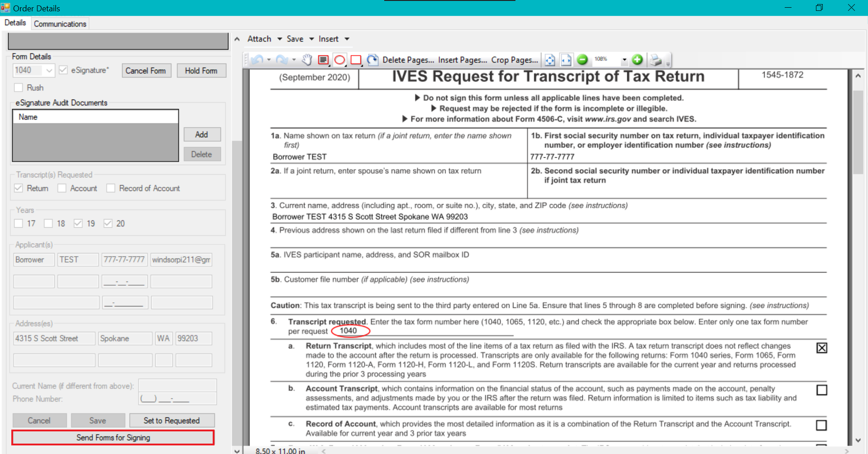Click the fit page icon
This screenshot has height=454, width=868.
pyautogui.click(x=550, y=60)
